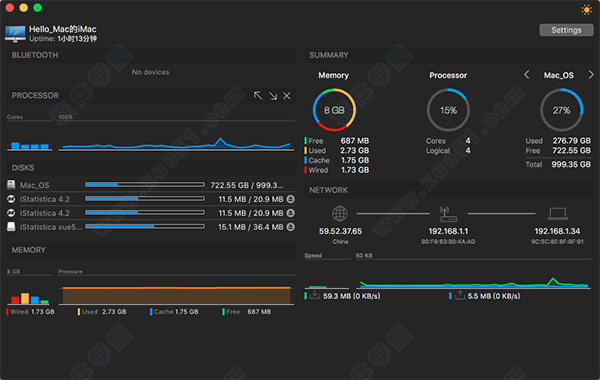Eject the second iStatistica 4.2 volume
Viewport: 600px width, 380px height.
point(290,213)
